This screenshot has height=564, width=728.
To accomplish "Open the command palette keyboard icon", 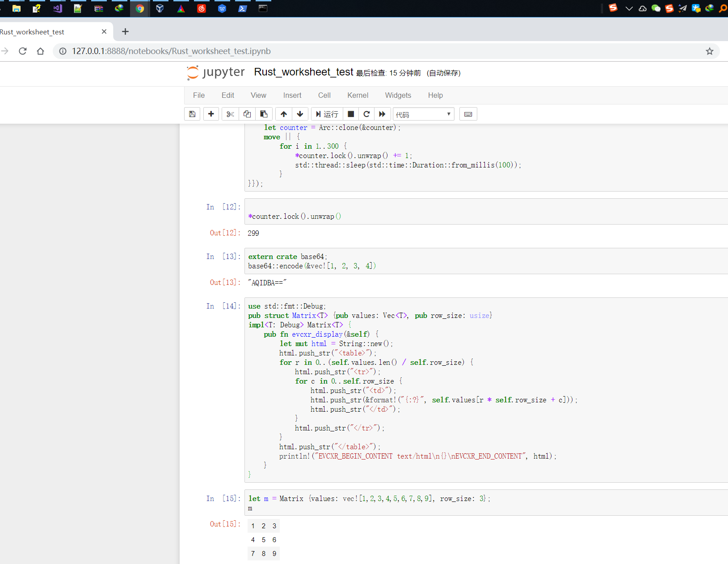I will [468, 114].
